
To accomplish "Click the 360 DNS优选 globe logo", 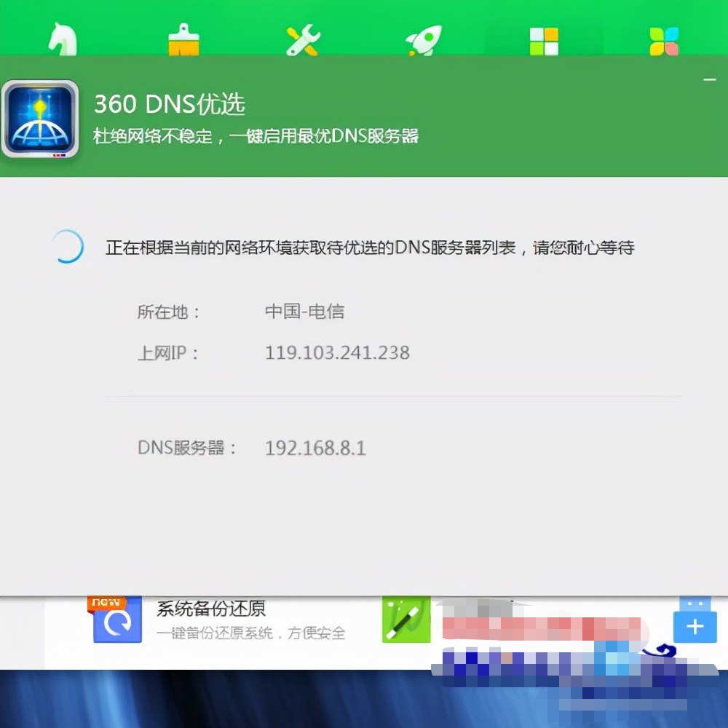I will click(40, 116).
